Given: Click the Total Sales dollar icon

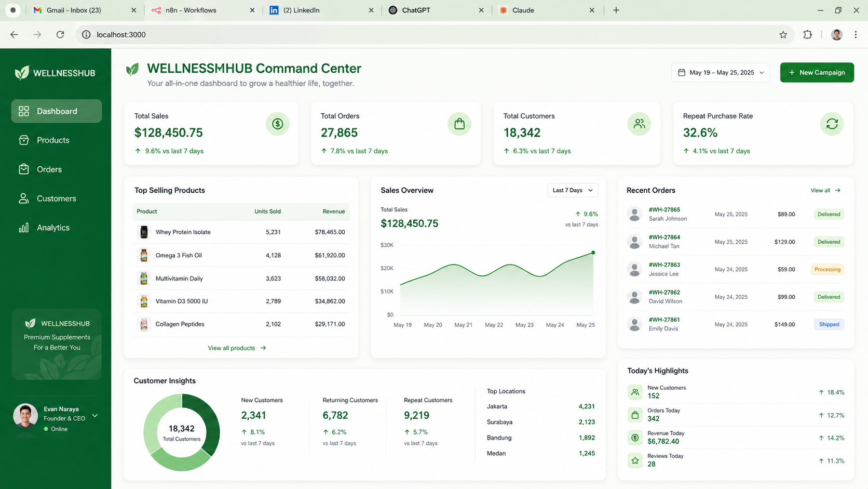Looking at the screenshot, I should click(x=278, y=124).
